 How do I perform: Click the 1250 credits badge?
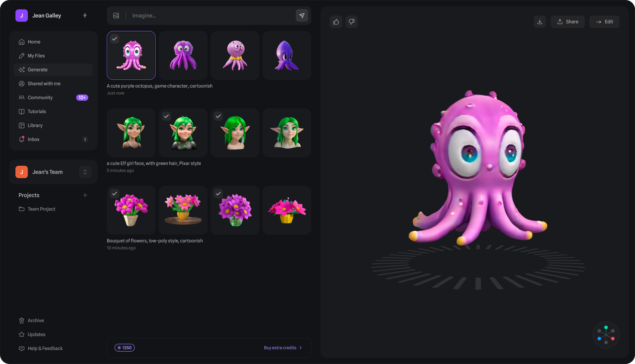point(124,348)
